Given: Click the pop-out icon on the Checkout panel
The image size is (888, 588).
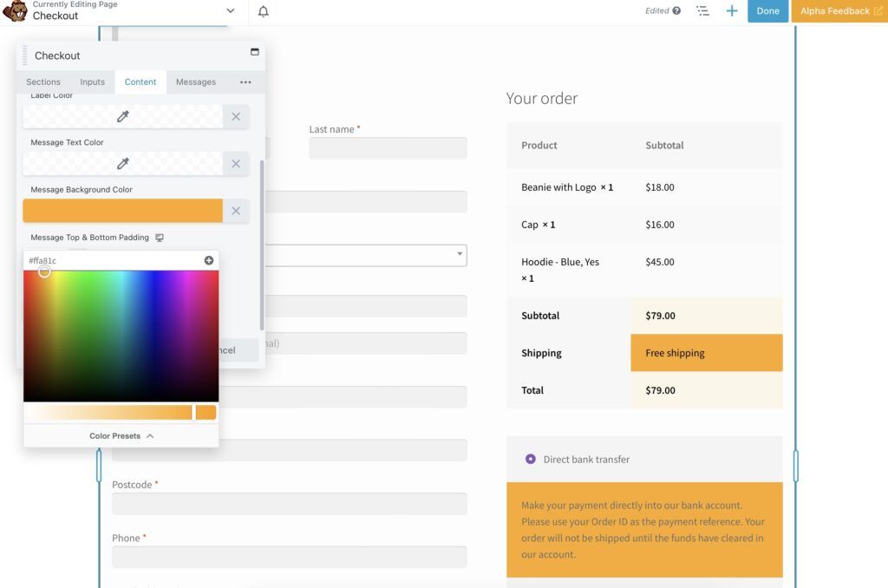Looking at the screenshot, I should point(254,53).
